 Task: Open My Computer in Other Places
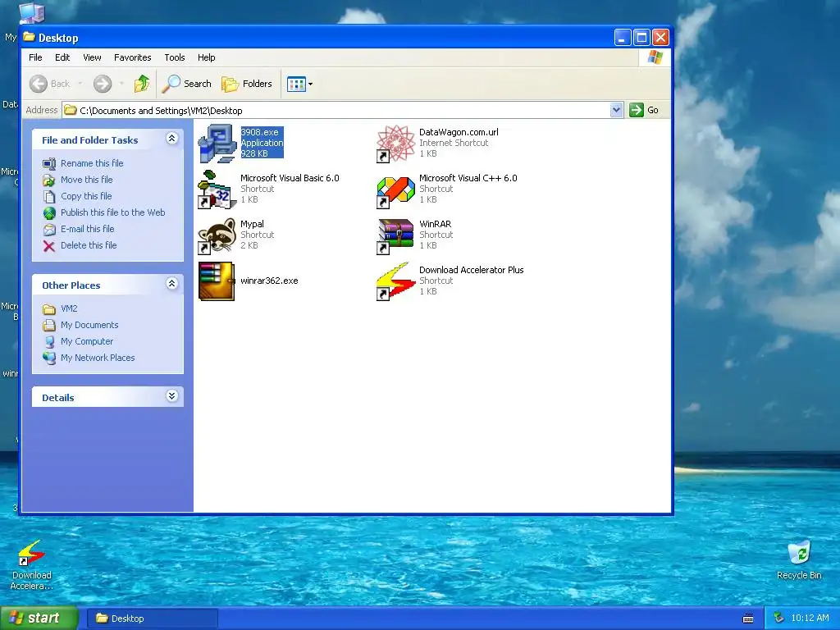pos(87,341)
